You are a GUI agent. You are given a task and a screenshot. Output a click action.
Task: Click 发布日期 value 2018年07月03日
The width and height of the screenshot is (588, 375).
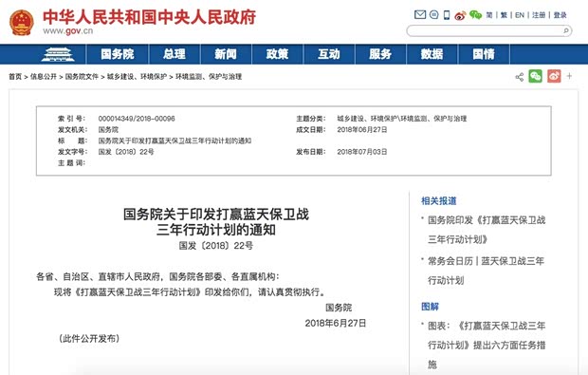(362, 152)
